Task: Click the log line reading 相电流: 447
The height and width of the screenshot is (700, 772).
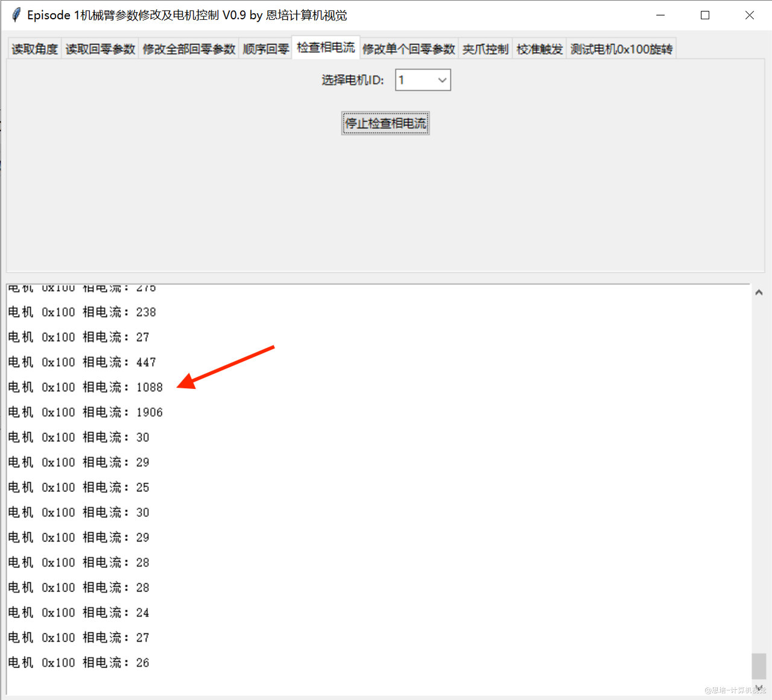Action: [x=82, y=362]
